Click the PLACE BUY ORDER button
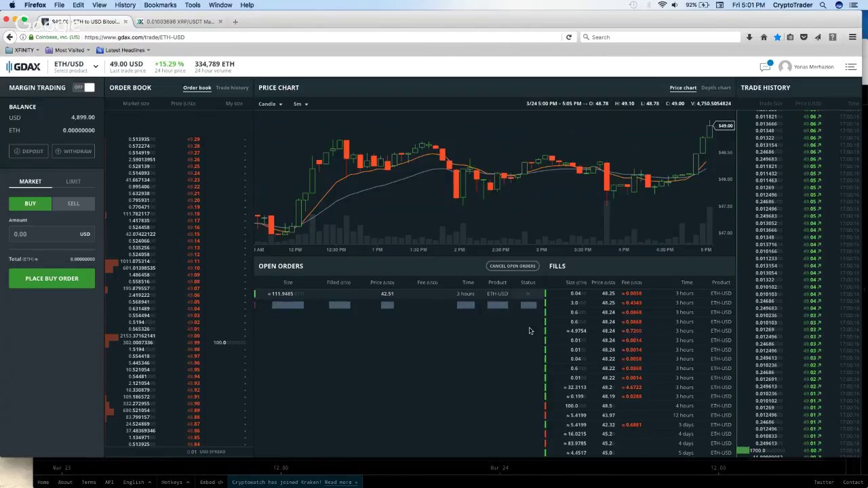Viewport: 868px width, 488px height. (52, 279)
